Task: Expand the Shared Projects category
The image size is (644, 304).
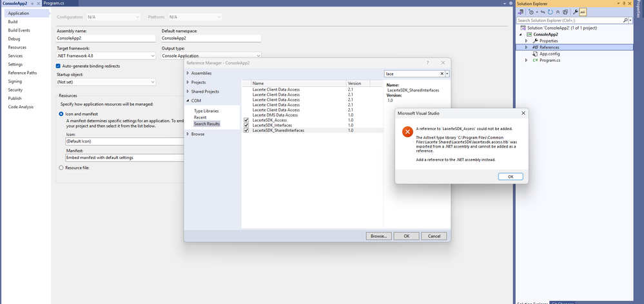Action: tap(188, 91)
